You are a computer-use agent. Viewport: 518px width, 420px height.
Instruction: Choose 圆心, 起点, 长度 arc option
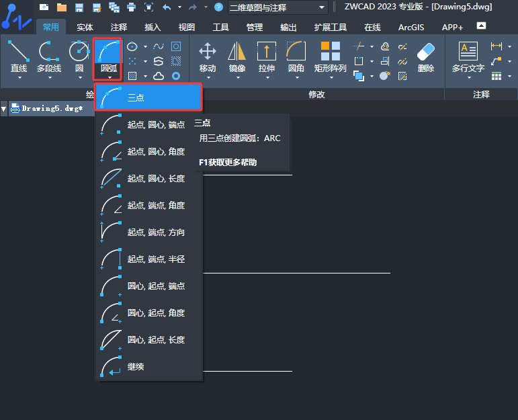148,340
